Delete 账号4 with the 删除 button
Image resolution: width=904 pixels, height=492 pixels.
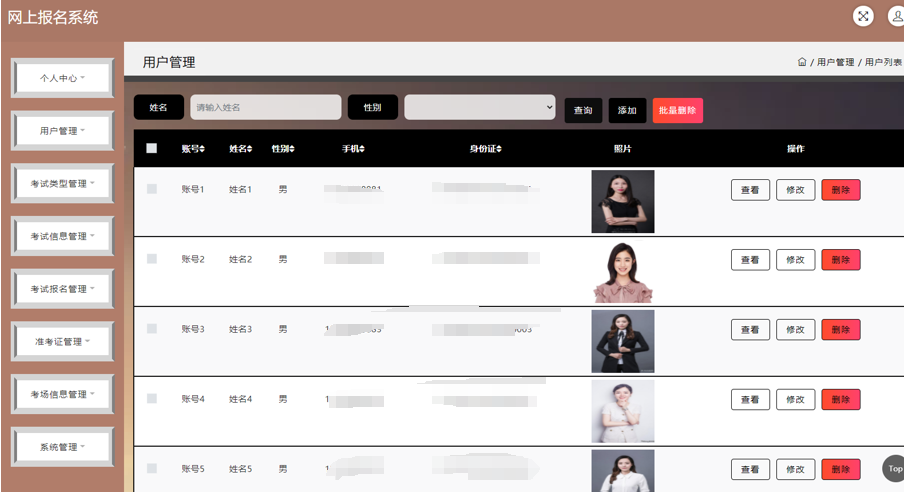841,399
